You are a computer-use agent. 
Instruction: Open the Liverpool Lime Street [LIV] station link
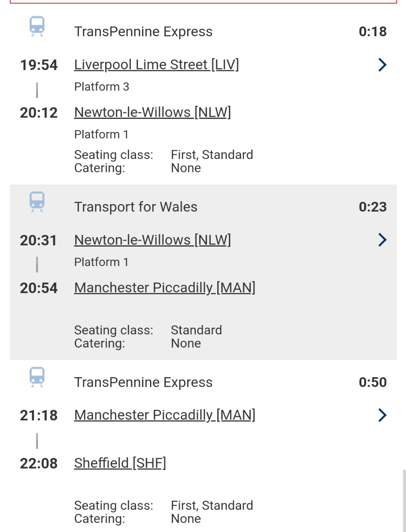[x=156, y=65]
